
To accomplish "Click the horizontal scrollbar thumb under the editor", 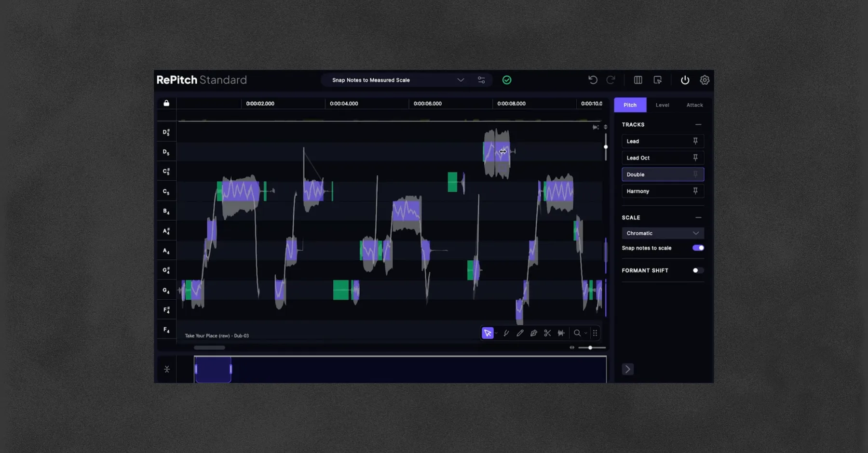I will point(209,347).
